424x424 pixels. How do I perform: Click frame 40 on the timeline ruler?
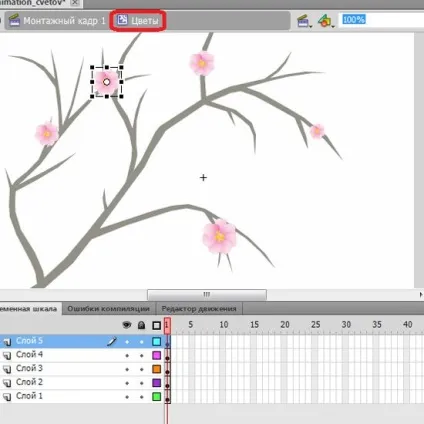coord(407,325)
